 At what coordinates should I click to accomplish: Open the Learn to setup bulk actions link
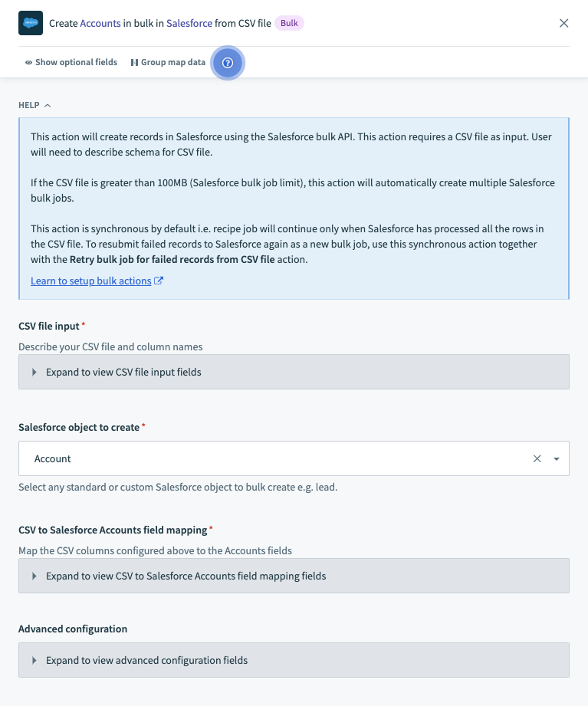tap(90, 281)
